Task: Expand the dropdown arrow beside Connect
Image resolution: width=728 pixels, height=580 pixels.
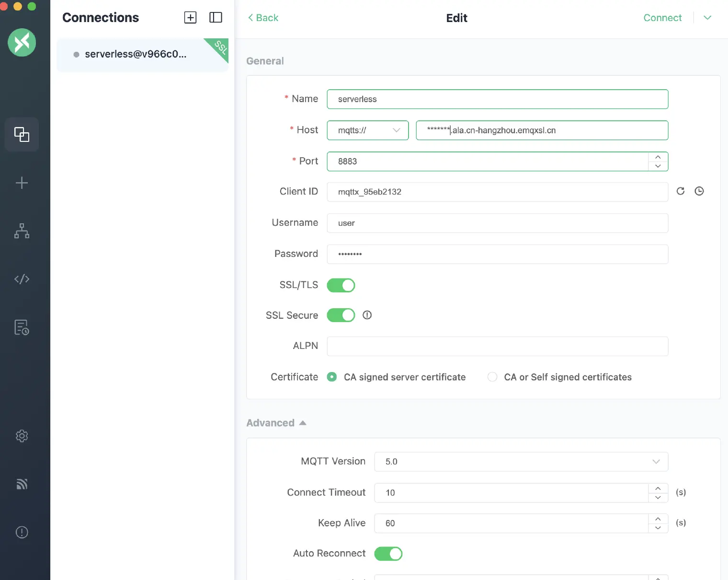Action: click(707, 18)
